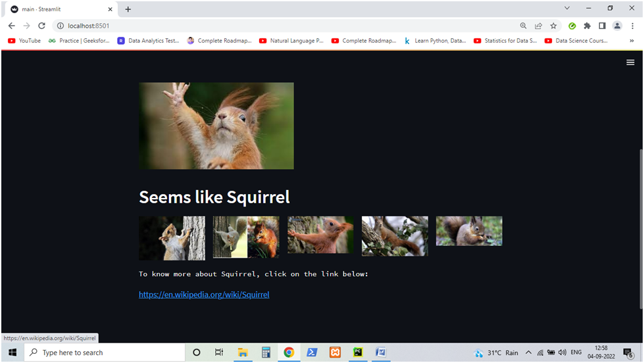Open network status tray icon
The width and height of the screenshot is (644, 363).
click(x=540, y=352)
